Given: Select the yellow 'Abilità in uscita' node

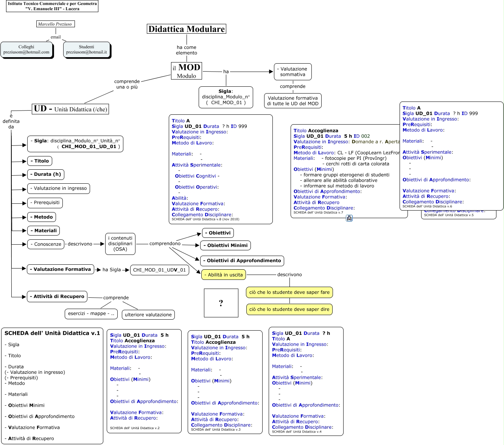Looking at the screenshot, I should coord(224,275).
